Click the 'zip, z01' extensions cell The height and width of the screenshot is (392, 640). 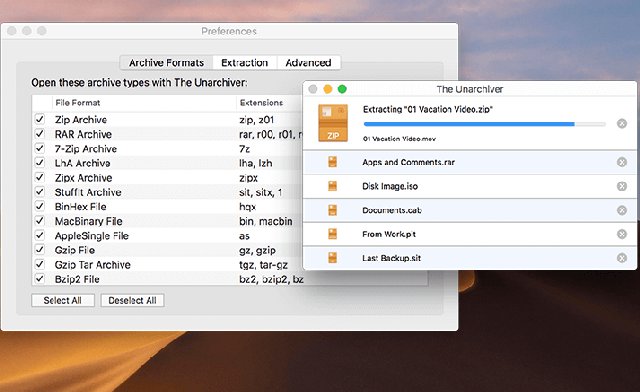(x=256, y=120)
